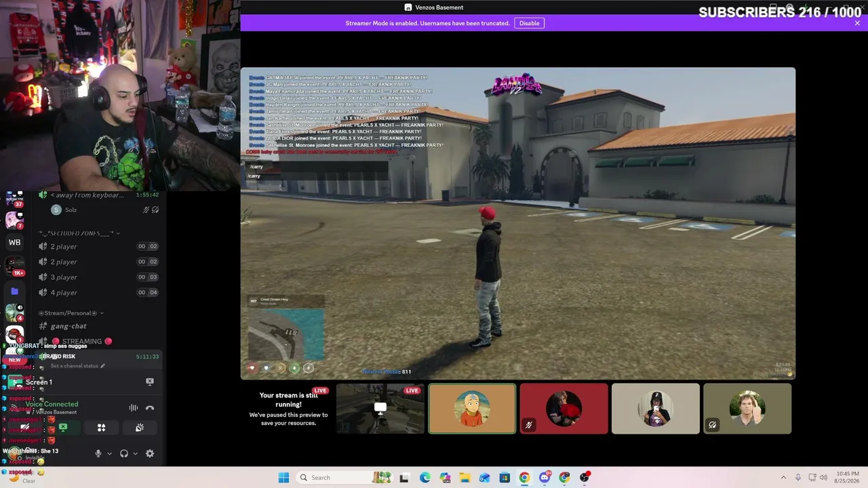This screenshot has height=488, width=868.
Task: Select the live stream preview tile
Action: (x=380, y=409)
